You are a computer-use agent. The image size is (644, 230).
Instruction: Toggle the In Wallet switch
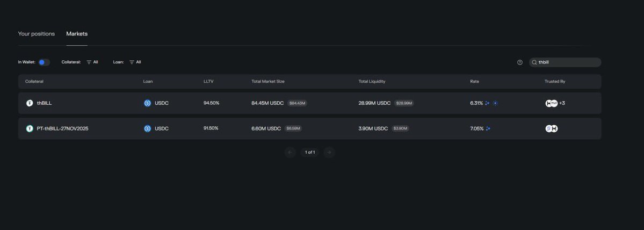[x=44, y=62]
